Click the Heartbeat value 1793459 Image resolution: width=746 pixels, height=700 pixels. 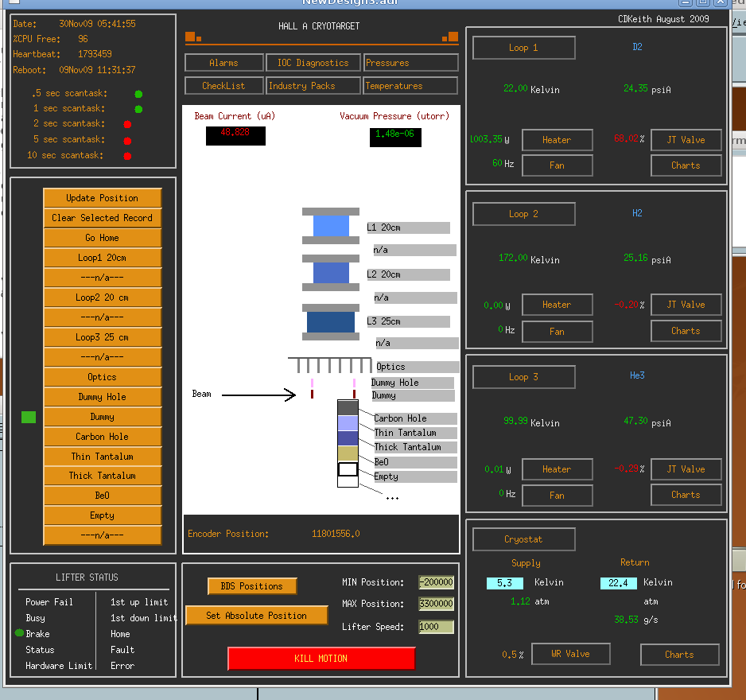click(x=95, y=54)
